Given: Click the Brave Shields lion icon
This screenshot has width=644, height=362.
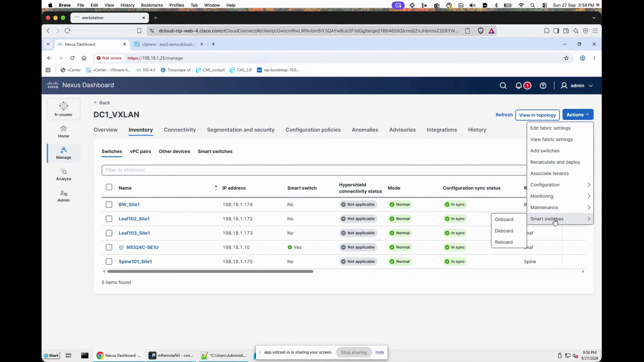Looking at the screenshot, I should pos(480,31).
